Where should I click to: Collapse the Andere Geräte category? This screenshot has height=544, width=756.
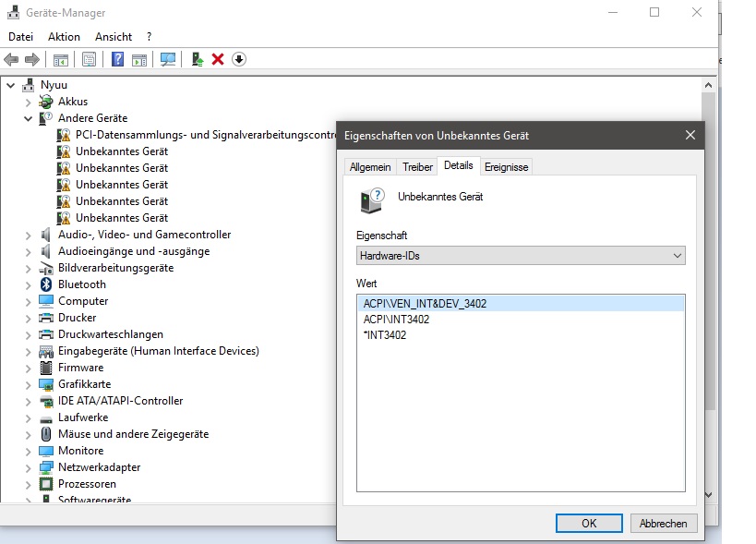[28, 118]
